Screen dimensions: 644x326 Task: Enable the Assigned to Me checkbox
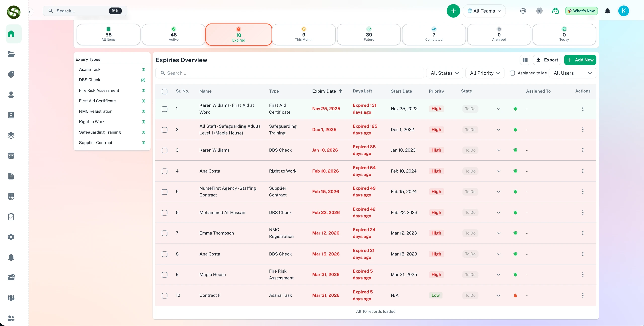[x=512, y=73]
